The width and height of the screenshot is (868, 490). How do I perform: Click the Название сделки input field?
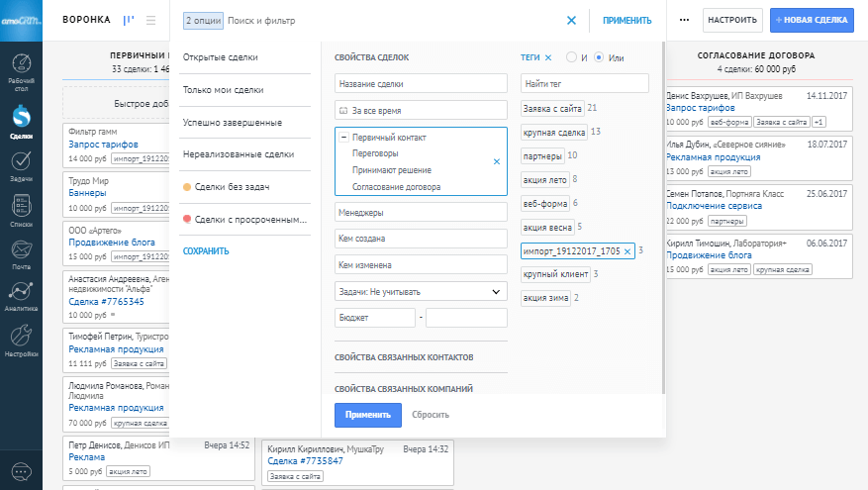click(x=421, y=84)
